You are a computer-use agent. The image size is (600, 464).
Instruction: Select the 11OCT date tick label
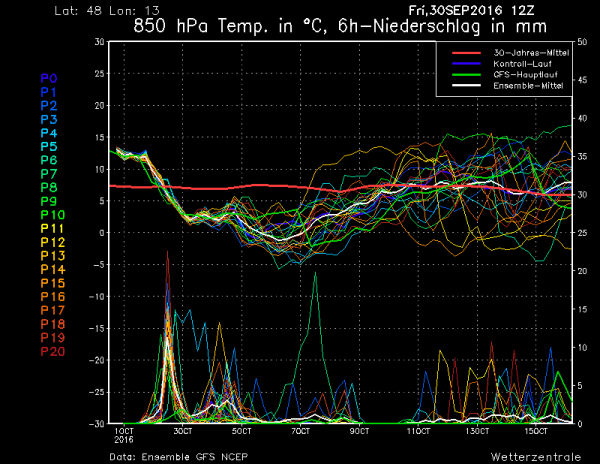tap(419, 431)
